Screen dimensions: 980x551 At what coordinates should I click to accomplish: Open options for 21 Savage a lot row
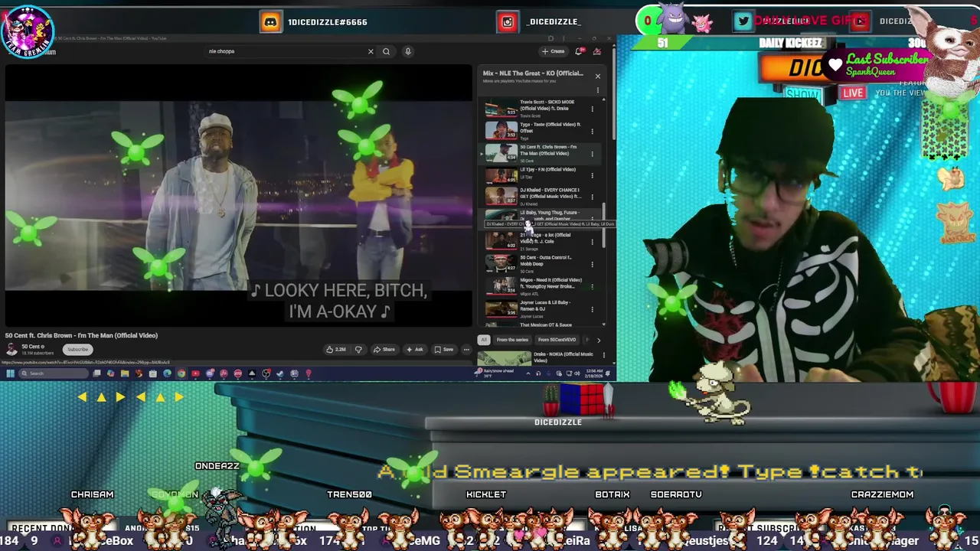tap(592, 242)
